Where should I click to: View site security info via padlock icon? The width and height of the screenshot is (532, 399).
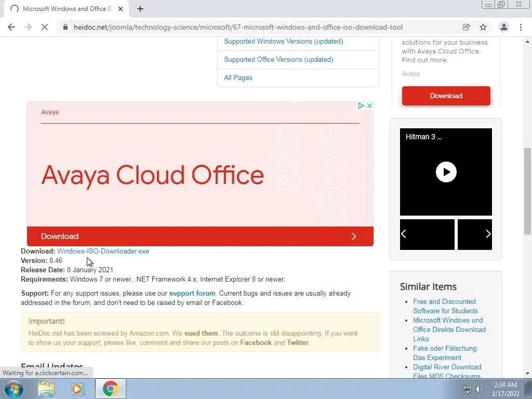65,27
